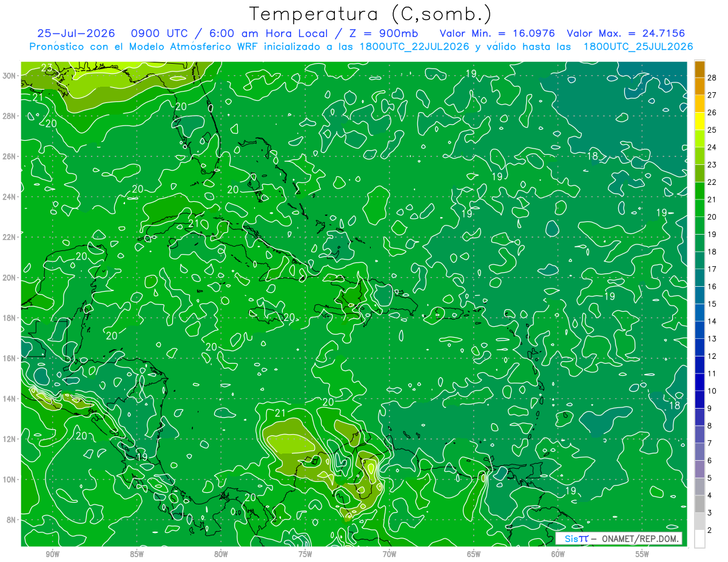Screen dimensions: 728x562
Task: Click the white swatch below 2 on scale
Action: click(x=699, y=539)
